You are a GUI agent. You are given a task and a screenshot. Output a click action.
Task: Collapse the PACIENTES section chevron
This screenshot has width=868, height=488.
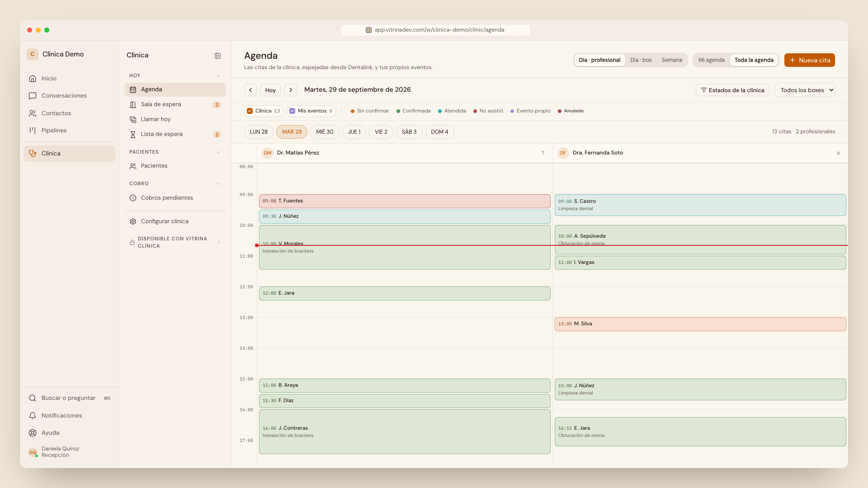click(x=218, y=152)
